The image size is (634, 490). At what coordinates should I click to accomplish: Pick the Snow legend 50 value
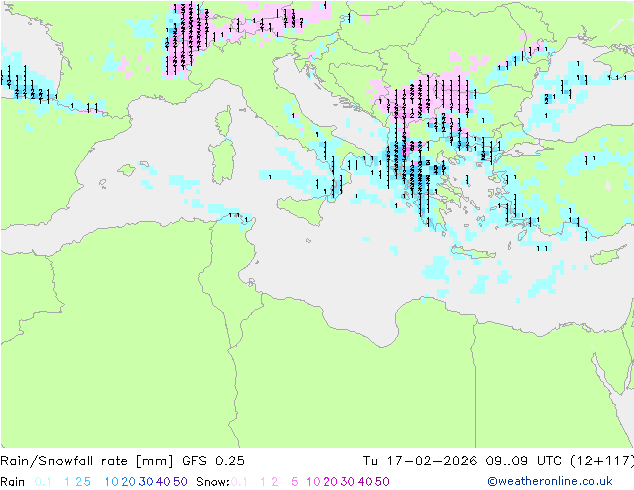pos(382,482)
